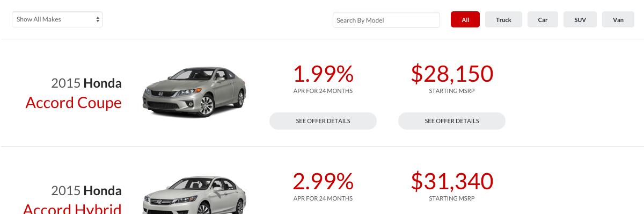
Task: See offer details for 1.99% APR
Action: click(x=323, y=121)
